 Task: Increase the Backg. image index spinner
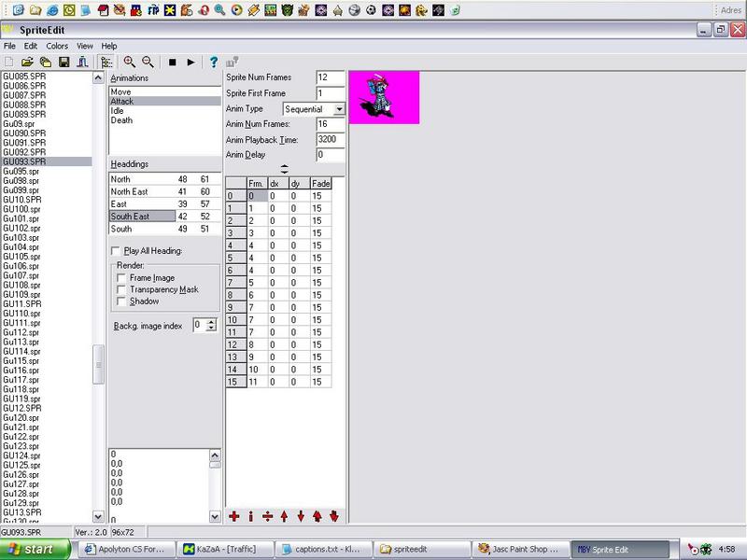click(x=211, y=321)
